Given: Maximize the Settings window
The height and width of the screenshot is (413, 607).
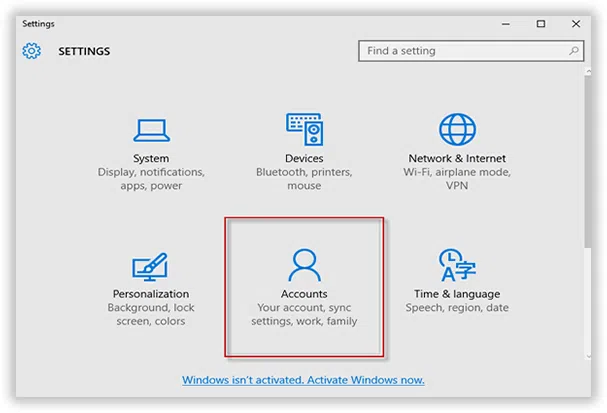Looking at the screenshot, I should pyautogui.click(x=541, y=23).
